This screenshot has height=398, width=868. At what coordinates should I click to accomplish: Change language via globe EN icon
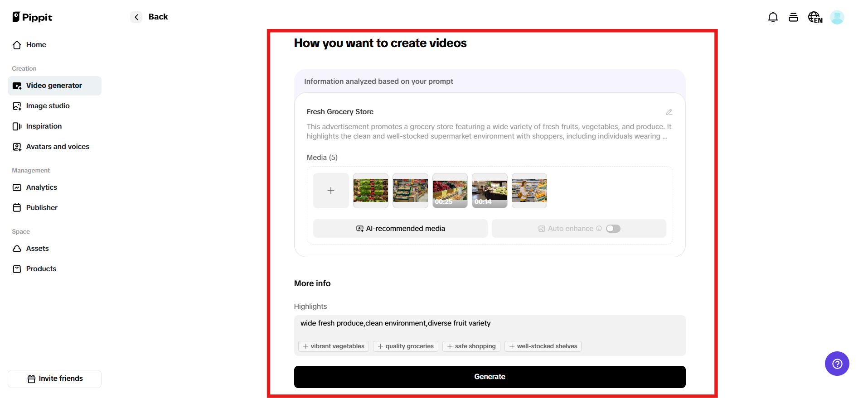coord(815,17)
